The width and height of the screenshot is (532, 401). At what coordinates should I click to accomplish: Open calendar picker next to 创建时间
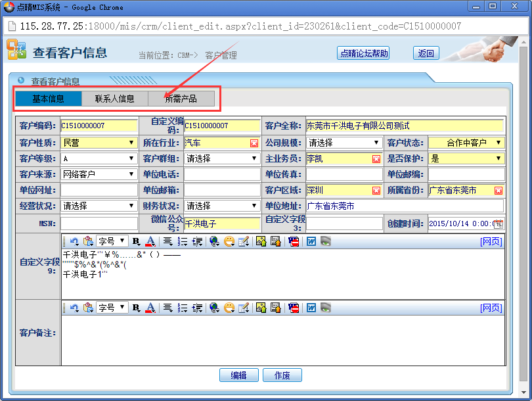[x=498, y=224]
